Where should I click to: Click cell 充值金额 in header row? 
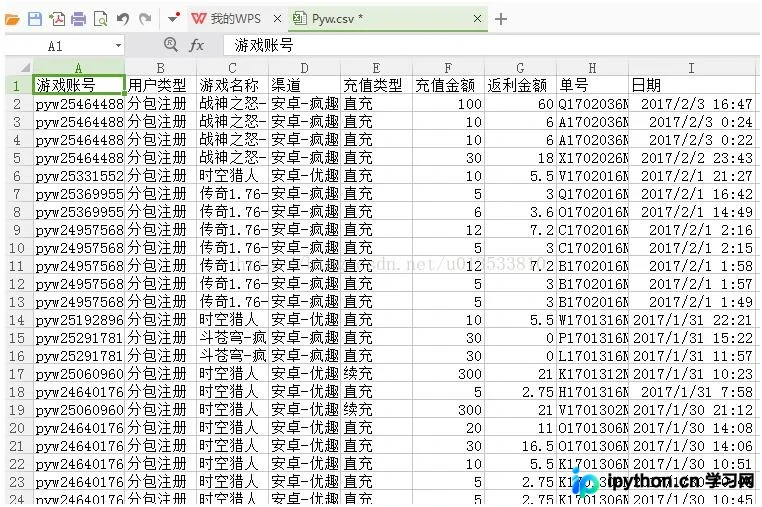click(449, 86)
